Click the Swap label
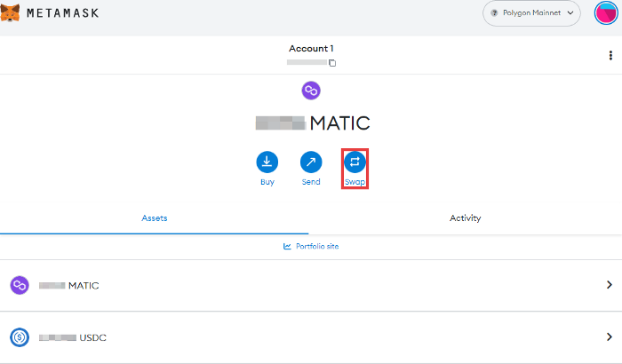The height and width of the screenshot is (364, 622). click(355, 182)
